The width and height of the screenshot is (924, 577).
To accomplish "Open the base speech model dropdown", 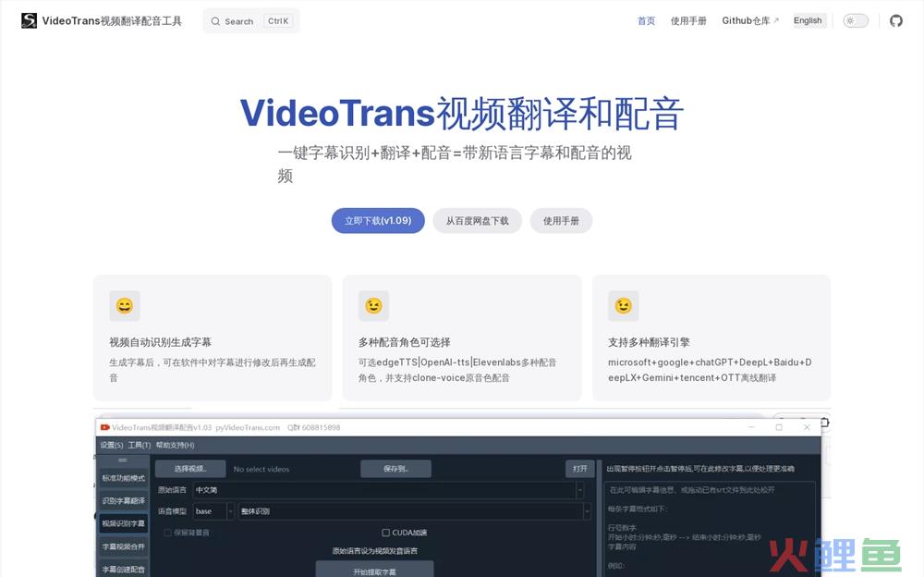I will [213, 511].
